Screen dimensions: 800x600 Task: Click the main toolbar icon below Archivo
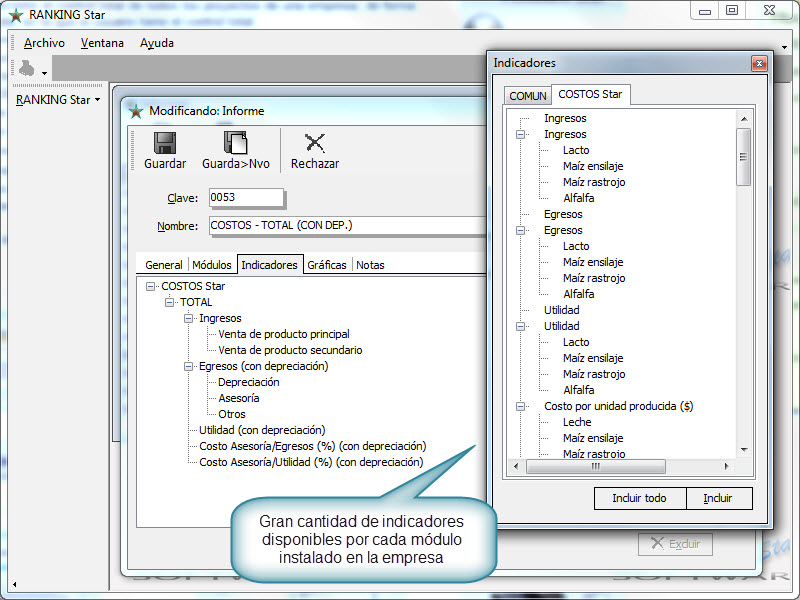(27, 69)
